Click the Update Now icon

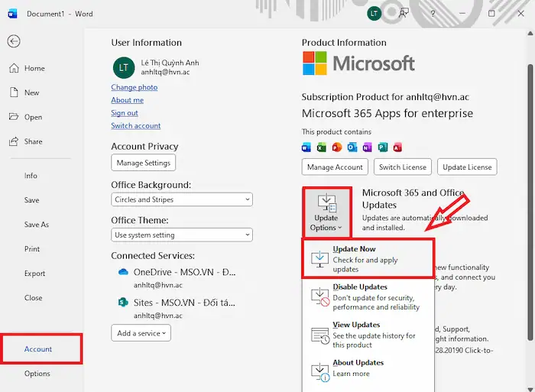(319, 260)
